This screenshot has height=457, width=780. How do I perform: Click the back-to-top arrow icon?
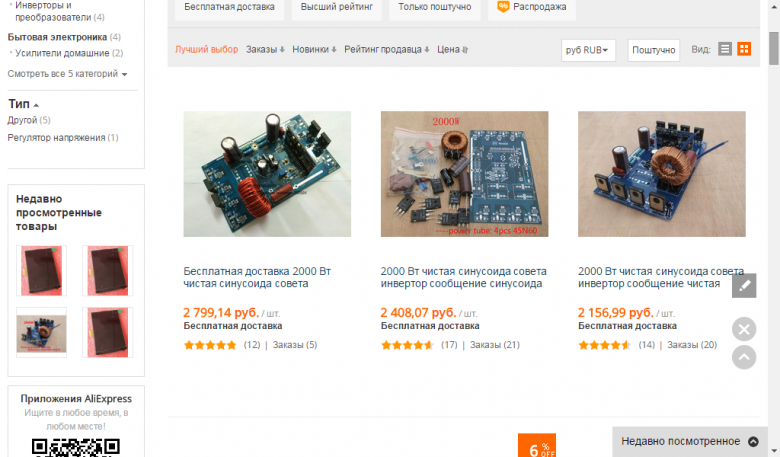(x=744, y=357)
